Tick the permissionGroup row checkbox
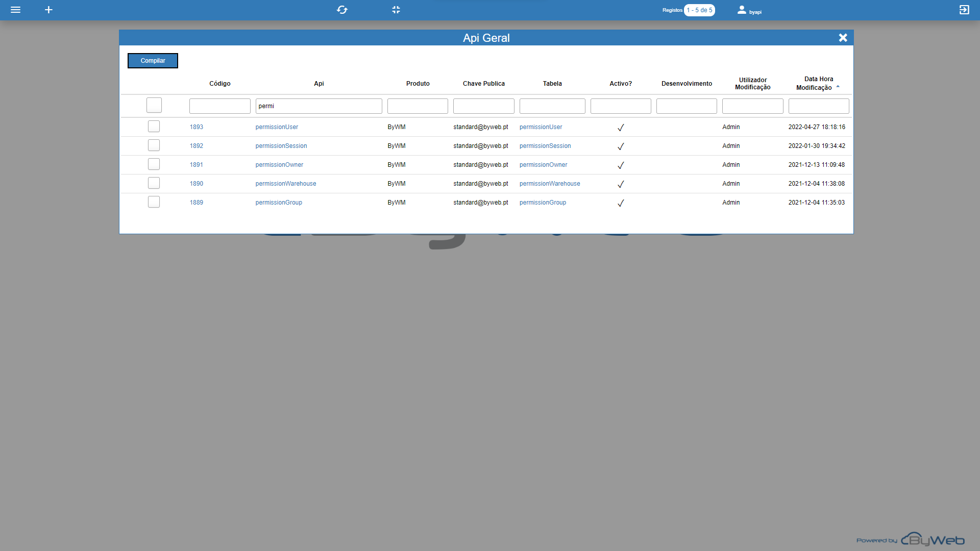980x551 pixels. (x=154, y=202)
